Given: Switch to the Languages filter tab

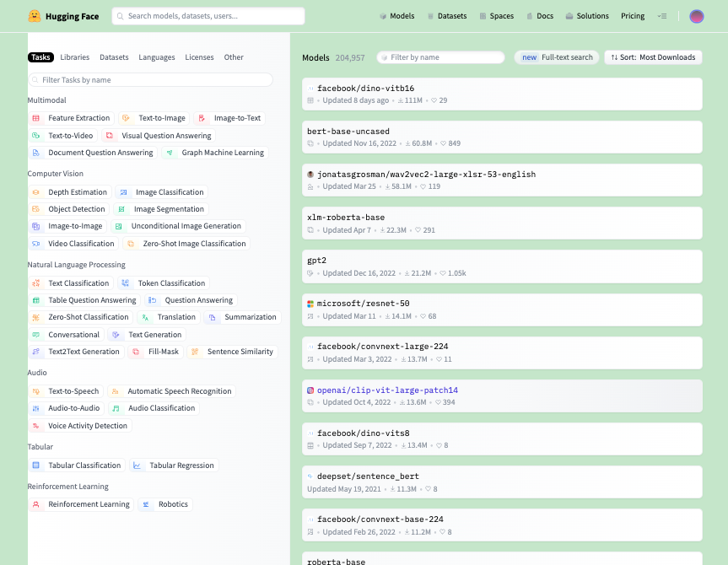Looking at the screenshot, I should click(x=156, y=57).
